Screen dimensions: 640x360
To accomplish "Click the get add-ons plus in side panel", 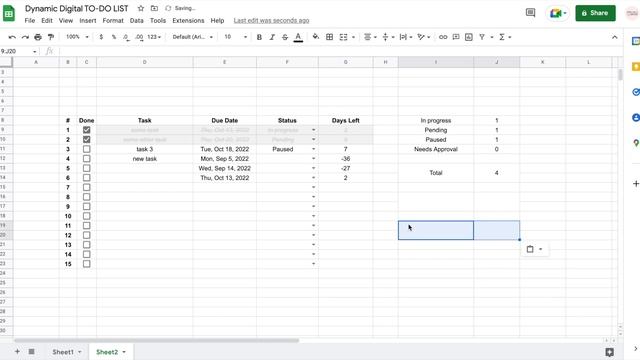I will [636, 184].
